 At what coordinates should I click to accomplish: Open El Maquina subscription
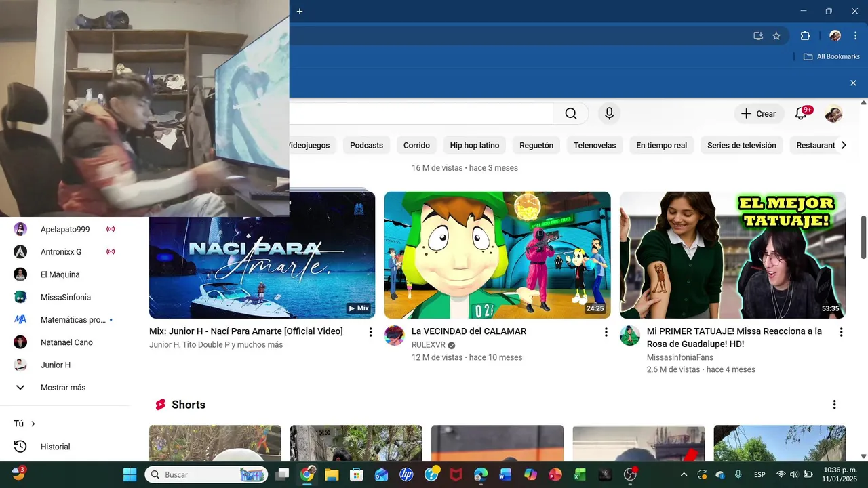coord(65,274)
